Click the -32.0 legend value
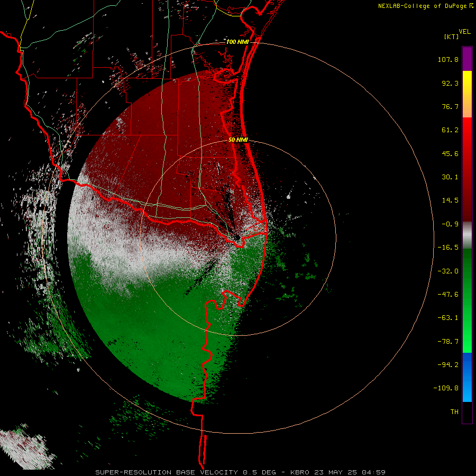This screenshot has width=476, height=476. point(448,271)
